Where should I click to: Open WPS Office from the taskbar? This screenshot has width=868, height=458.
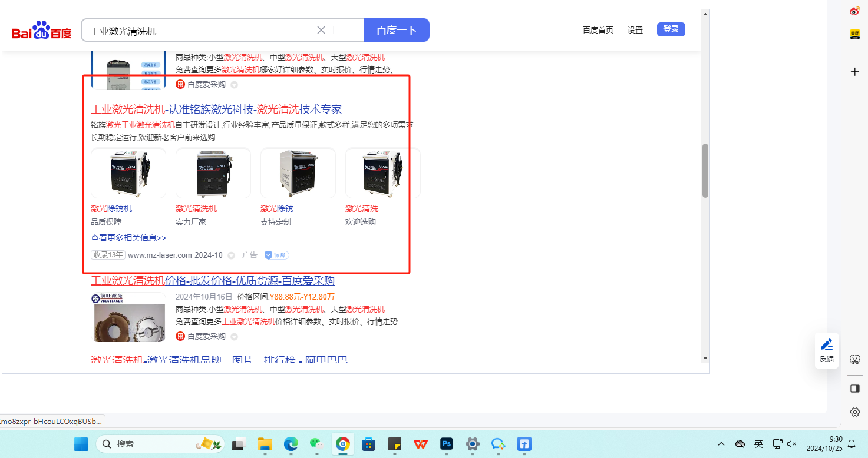tap(420, 444)
